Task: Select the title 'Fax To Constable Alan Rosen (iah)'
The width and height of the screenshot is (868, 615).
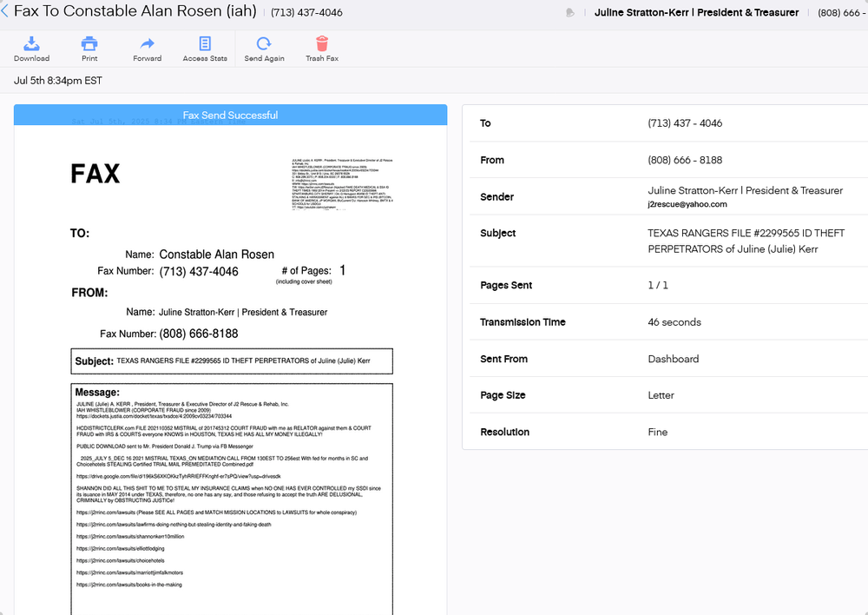Action: (135, 11)
